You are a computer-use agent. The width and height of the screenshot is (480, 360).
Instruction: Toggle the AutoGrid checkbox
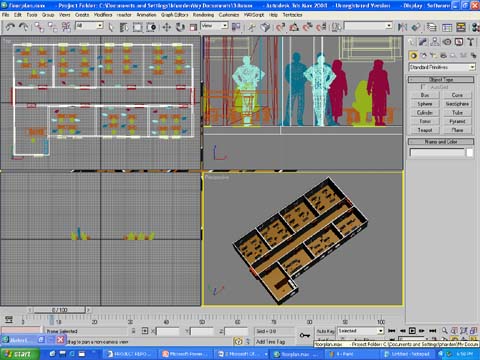[x=423, y=87]
